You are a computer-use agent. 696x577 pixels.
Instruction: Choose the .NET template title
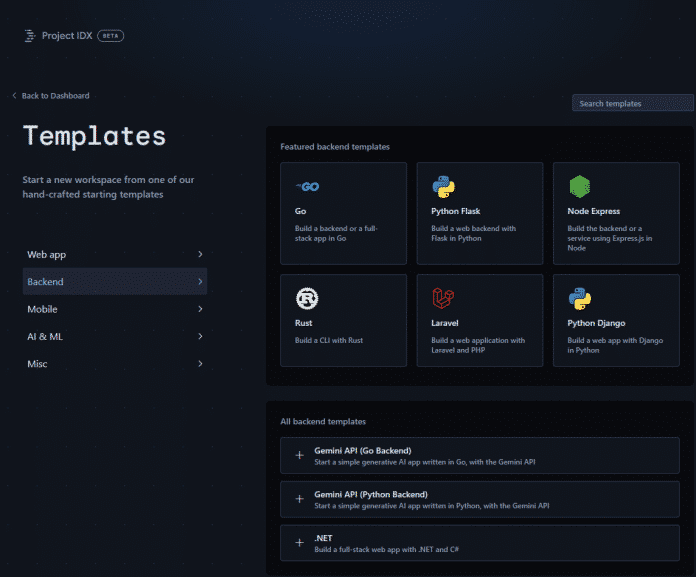(323, 538)
